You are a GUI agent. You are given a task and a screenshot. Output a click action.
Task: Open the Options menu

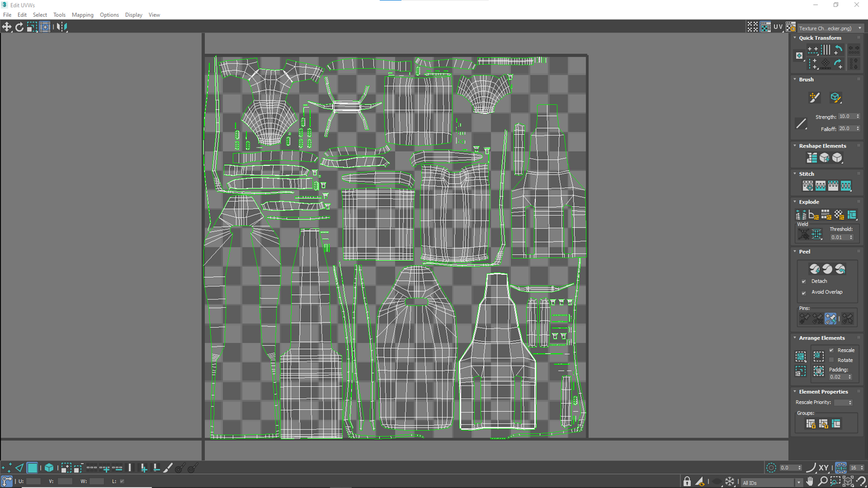[109, 15]
